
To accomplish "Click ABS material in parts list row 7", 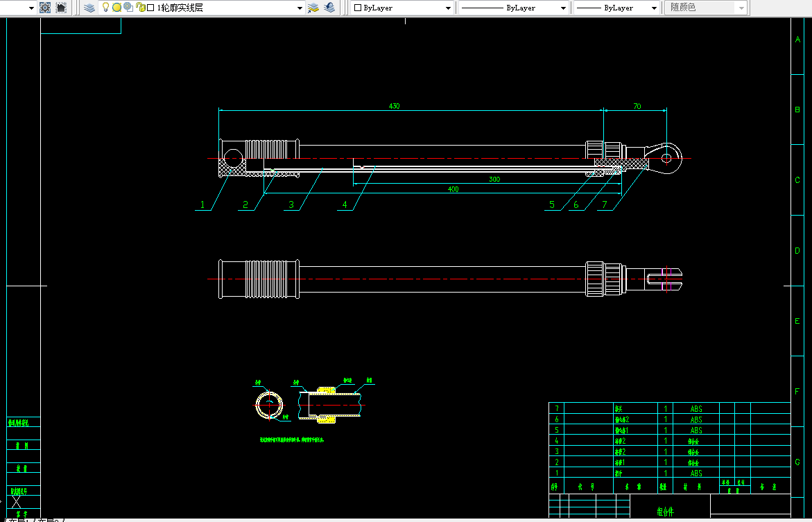I will coord(696,408).
